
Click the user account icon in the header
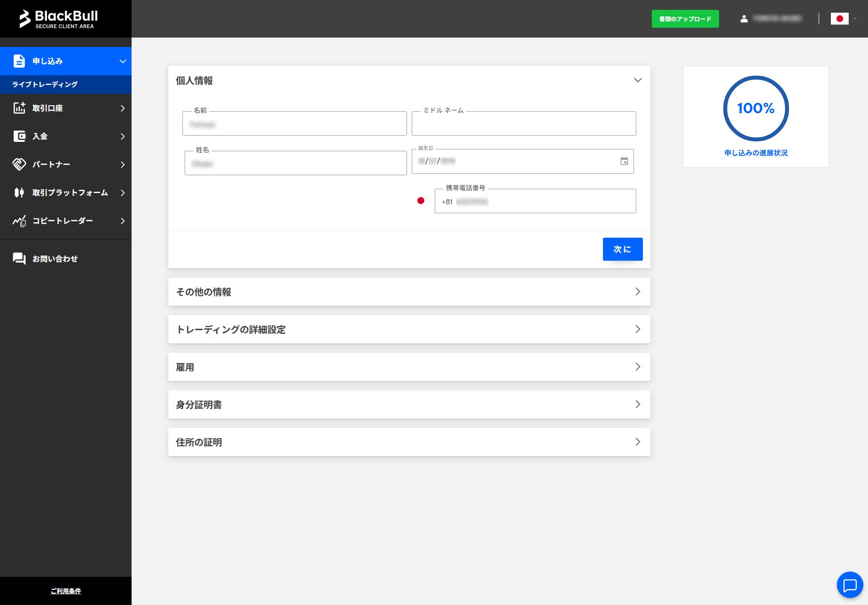[x=744, y=19]
